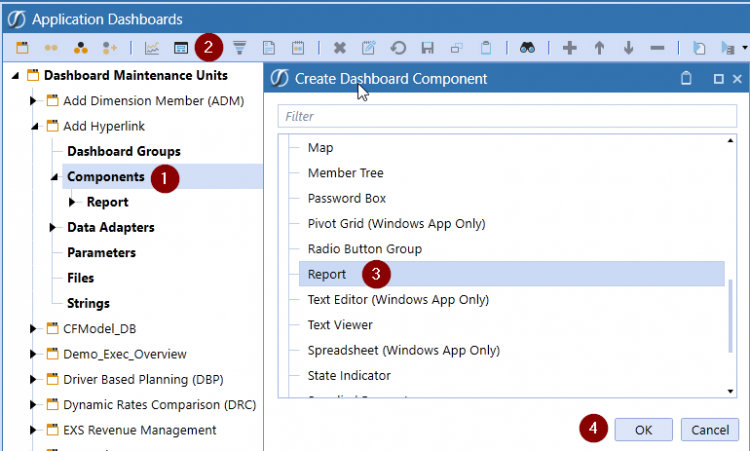The image size is (750, 451).
Task: Select the Components tree item
Action: coord(105,177)
